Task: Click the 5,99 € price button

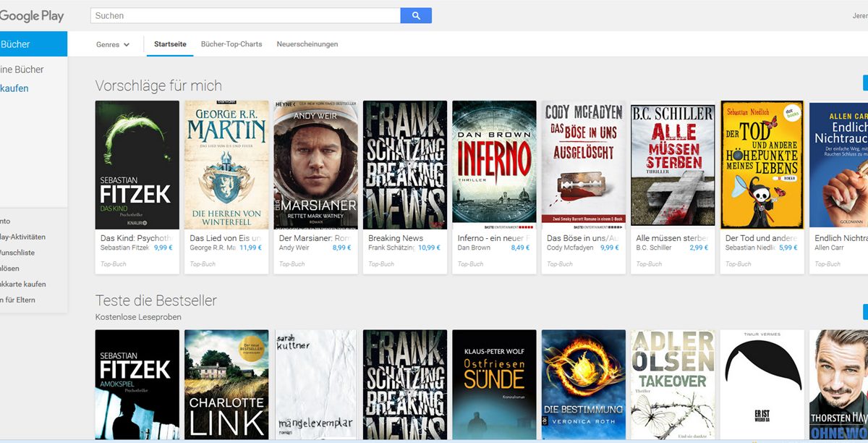Action: (788, 248)
